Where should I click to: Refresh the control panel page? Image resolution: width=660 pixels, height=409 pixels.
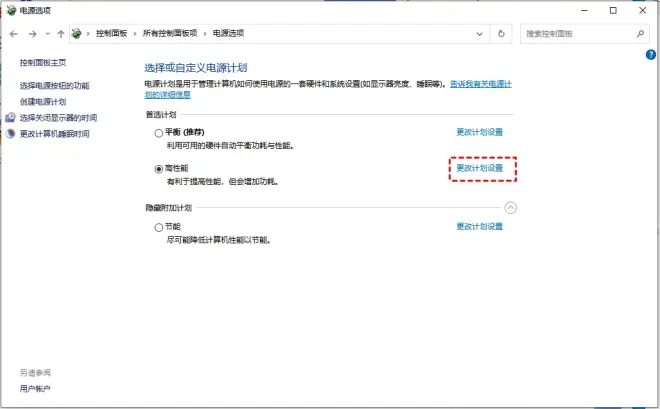(x=501, y=34)
